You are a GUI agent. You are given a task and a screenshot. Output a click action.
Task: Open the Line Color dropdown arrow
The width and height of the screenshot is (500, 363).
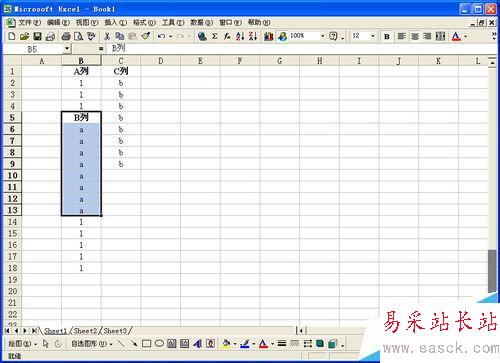(254, 344)
